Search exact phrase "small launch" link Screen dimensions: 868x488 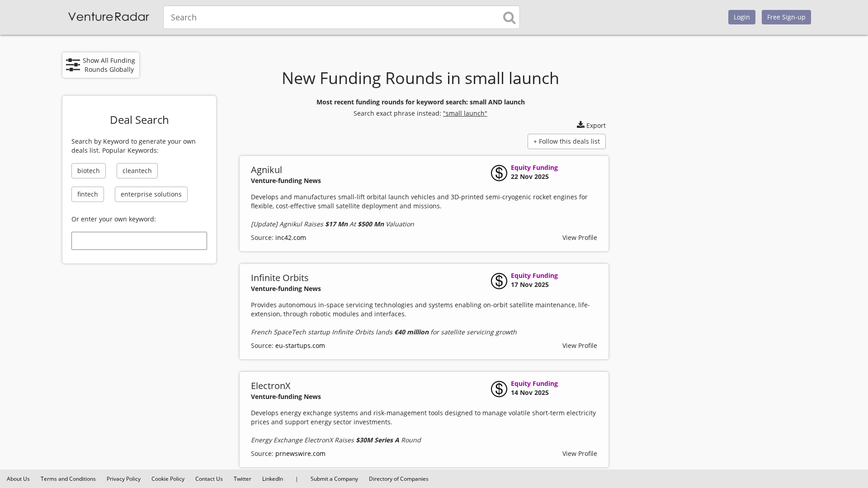(x=465, y=113)
